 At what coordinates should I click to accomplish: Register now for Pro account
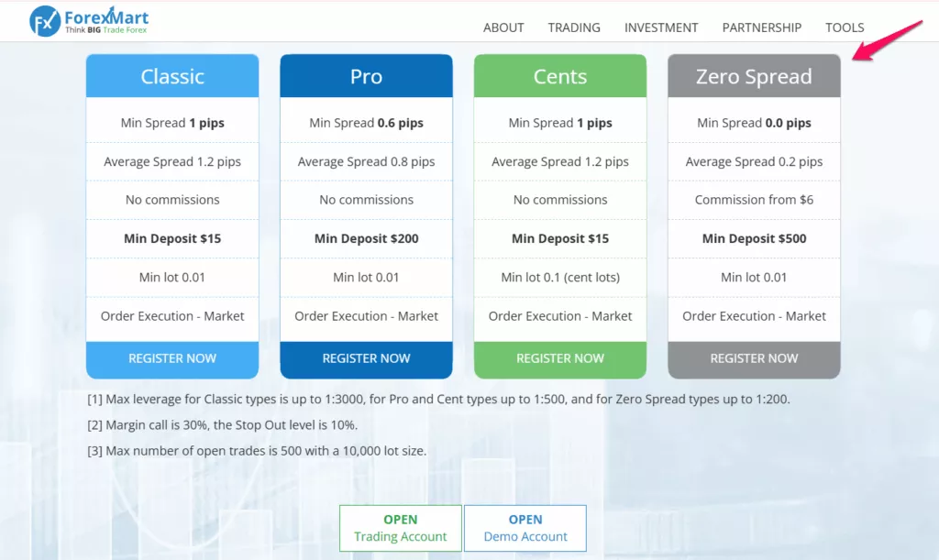pyautogui.click(x=367, y=359)
